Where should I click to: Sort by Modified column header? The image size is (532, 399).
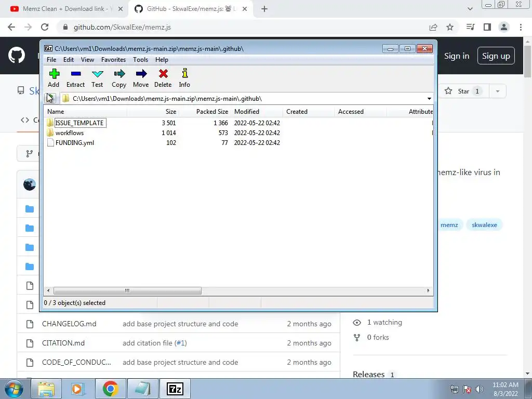pos(257,112)
